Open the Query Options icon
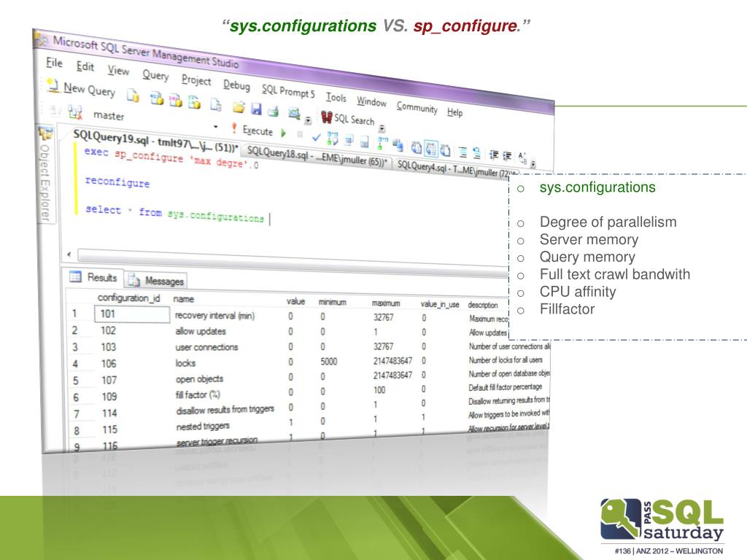 (349, 140)
